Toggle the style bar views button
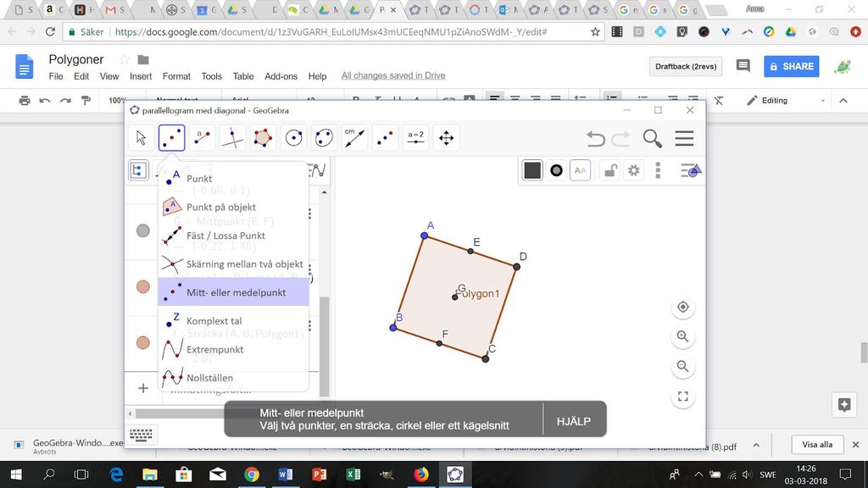The height and width of the screenshot is (488, 868). [691, 170]
